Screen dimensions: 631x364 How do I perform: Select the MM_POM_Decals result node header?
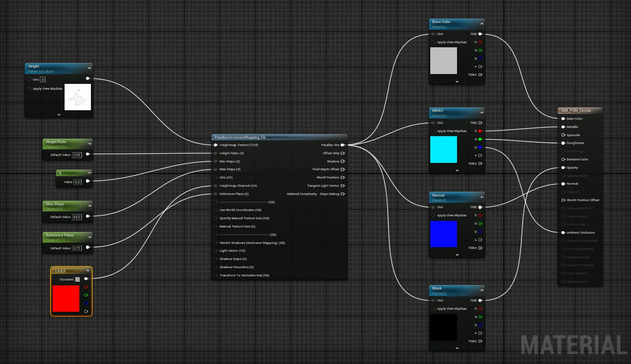pyautogui.click(x=580, y=110)
